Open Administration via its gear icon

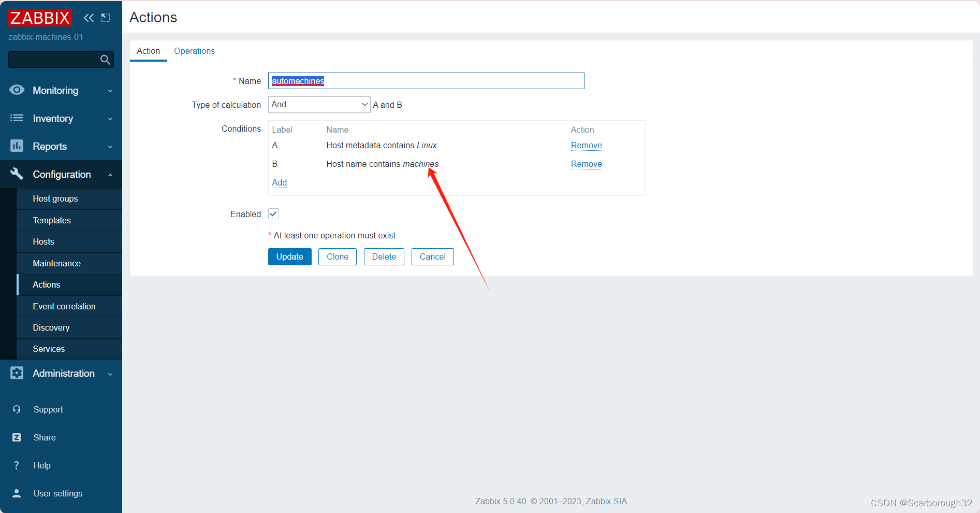tap(17, 373)
